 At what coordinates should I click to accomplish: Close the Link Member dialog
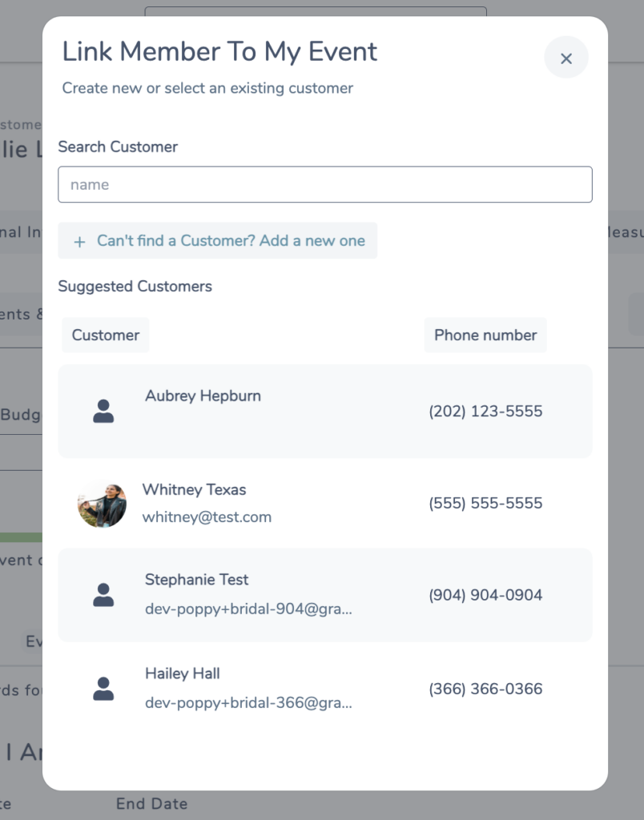(x=566, y=58)
